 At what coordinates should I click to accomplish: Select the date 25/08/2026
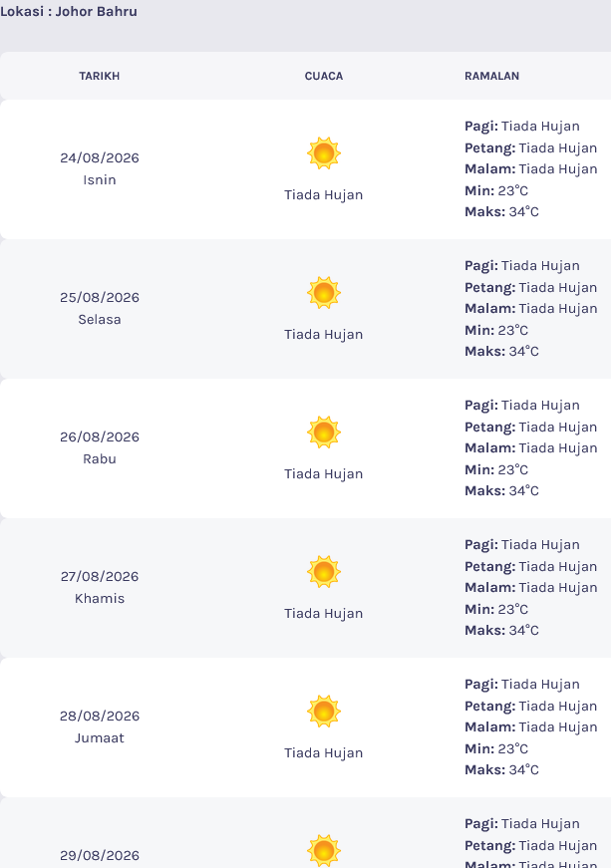100,297
